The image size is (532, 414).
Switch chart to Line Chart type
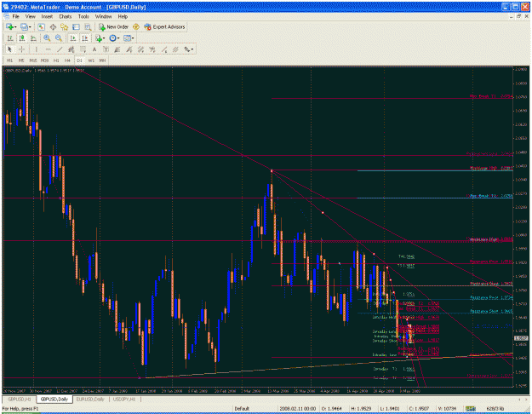tap(33, 38)
